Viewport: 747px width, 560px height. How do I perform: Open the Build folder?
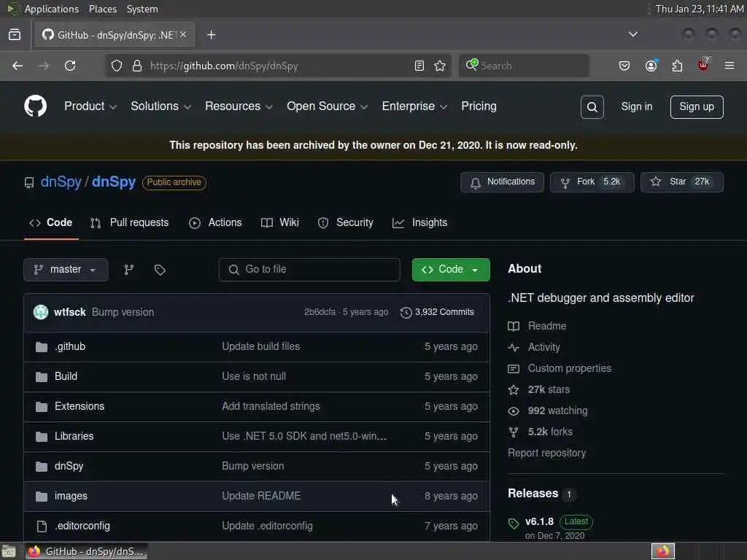click(66, 376)
